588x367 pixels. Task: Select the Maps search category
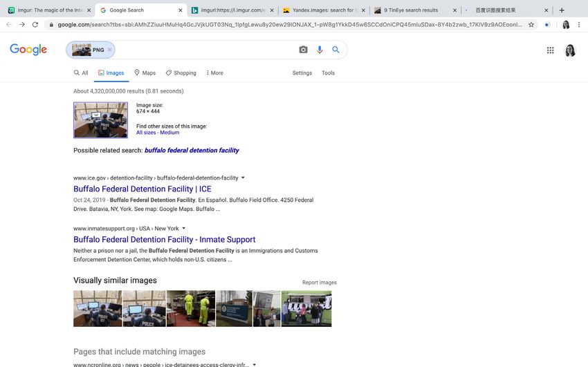[145, 73]
